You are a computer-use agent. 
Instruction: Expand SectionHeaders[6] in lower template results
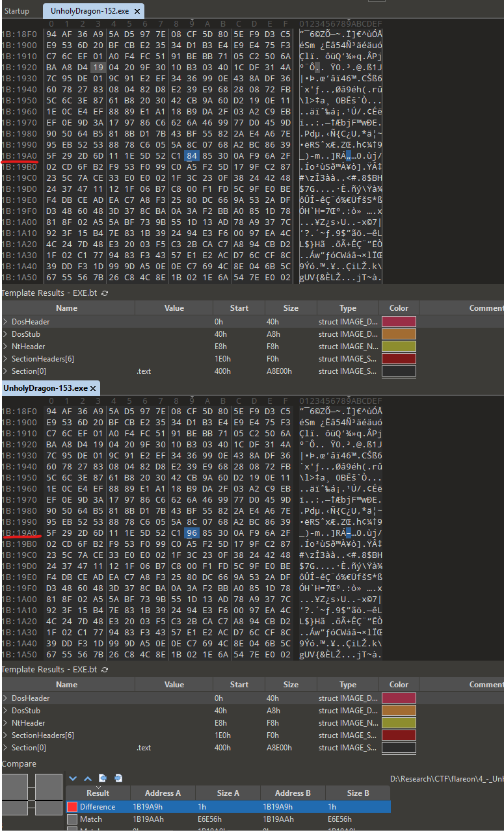pos(5,735)
